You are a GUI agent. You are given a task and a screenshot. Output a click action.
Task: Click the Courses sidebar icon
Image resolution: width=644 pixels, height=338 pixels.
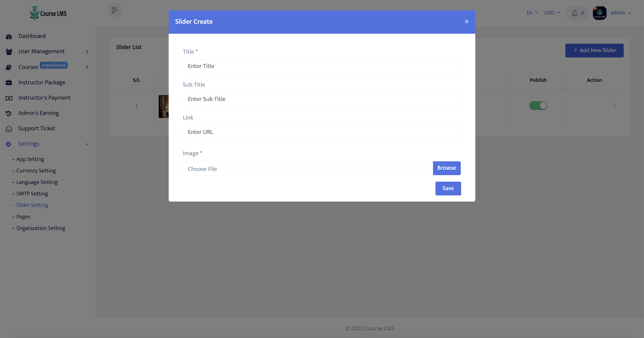tap(8, 67)
